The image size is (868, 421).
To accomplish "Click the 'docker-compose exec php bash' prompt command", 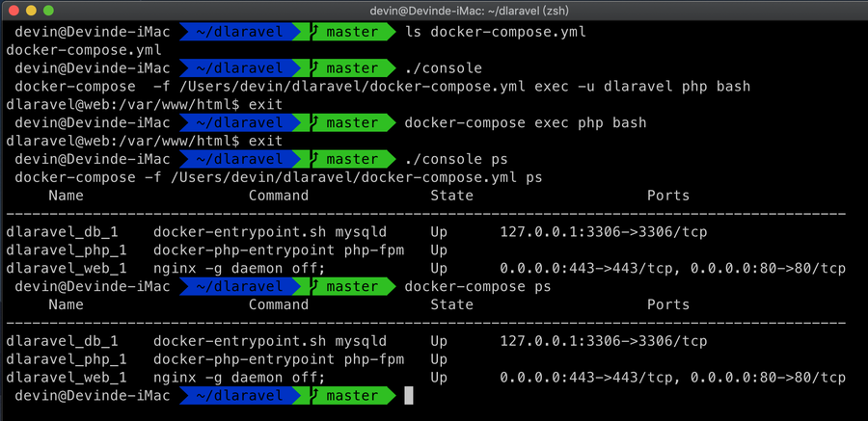I will pyautogui.click(x=526, y=122).
